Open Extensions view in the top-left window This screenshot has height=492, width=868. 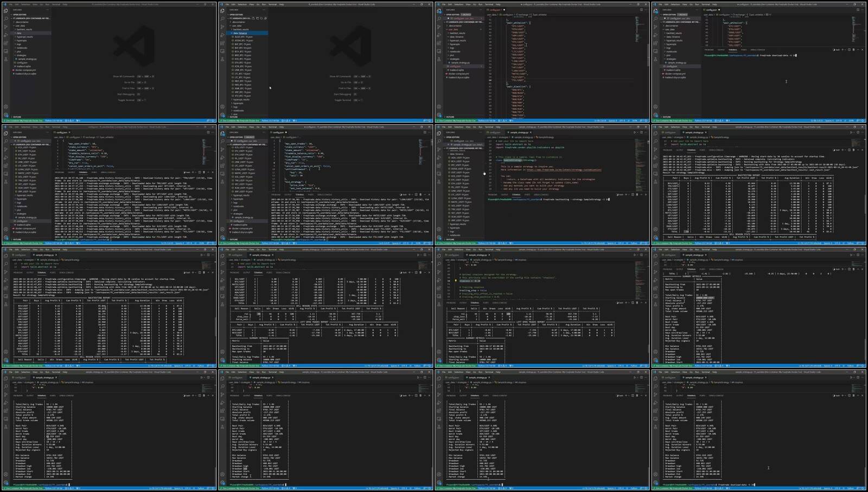pos(6,43)
